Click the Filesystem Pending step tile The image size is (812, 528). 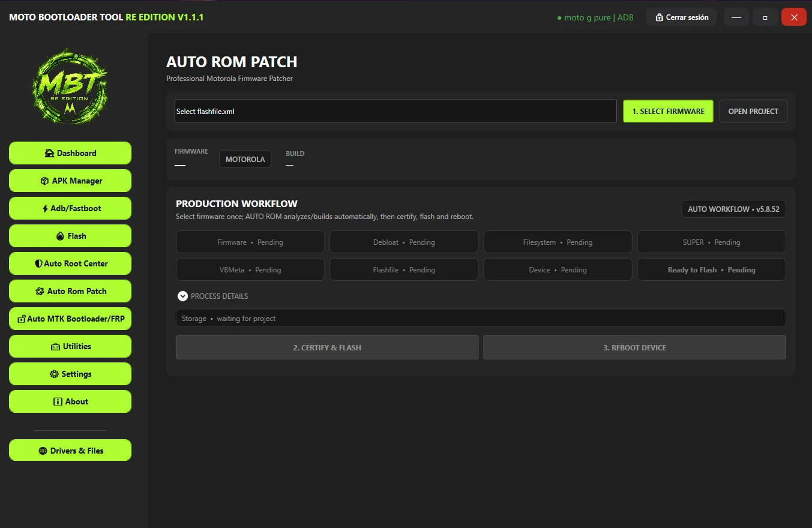coord(558,242)
